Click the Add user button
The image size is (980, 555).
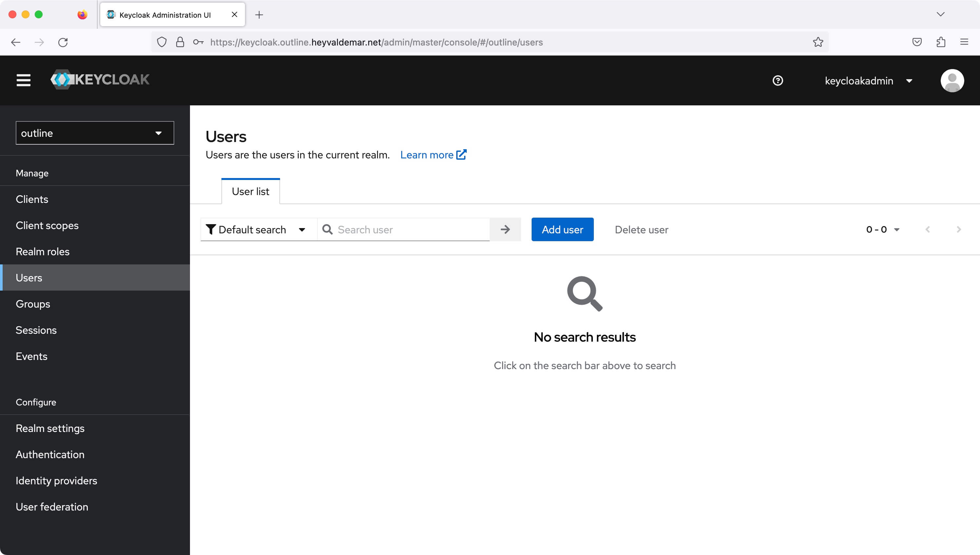pyautogui.click(x=563, y=229)
